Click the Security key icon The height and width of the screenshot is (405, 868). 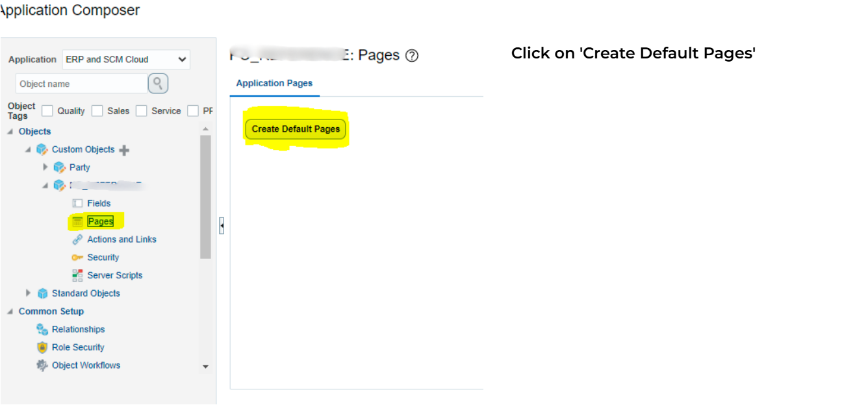(x=77, y=258)
